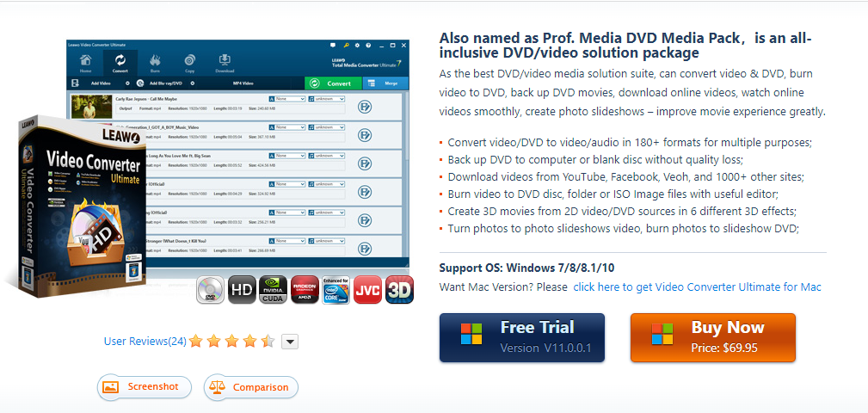Viewport: 868px width, 413px height.
Task: Click the AMD Radeon badge icon
Action: point(306,290)
